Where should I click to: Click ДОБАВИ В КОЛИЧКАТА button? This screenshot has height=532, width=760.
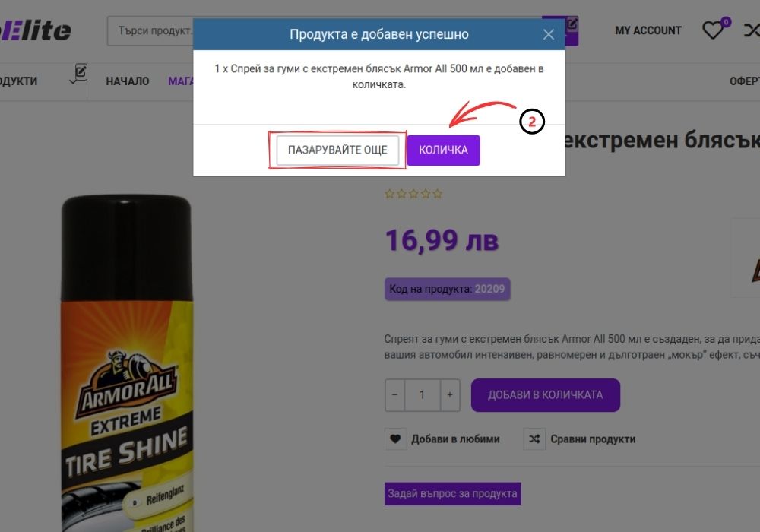[545, 395]
